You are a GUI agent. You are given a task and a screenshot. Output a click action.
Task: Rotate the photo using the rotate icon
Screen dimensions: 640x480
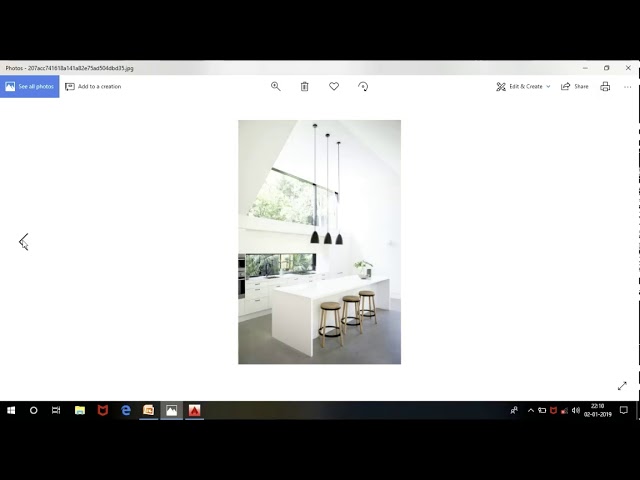point(363,87)
